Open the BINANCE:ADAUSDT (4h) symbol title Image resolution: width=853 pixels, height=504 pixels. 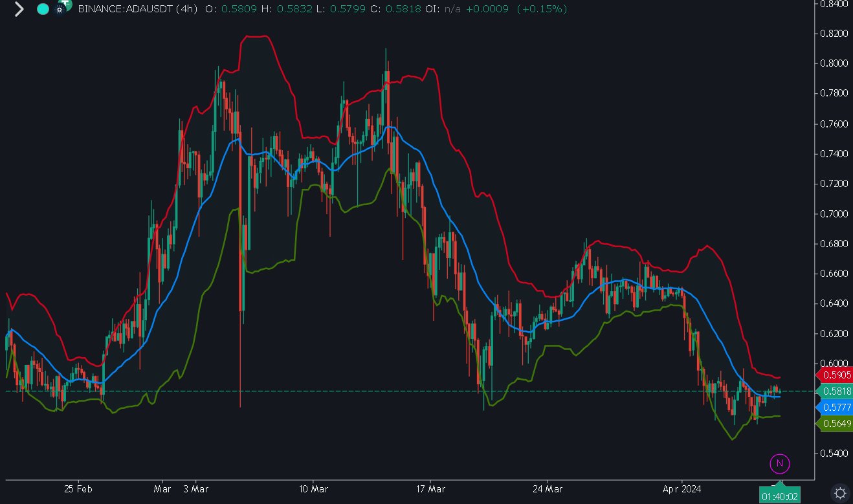point(137,9)
